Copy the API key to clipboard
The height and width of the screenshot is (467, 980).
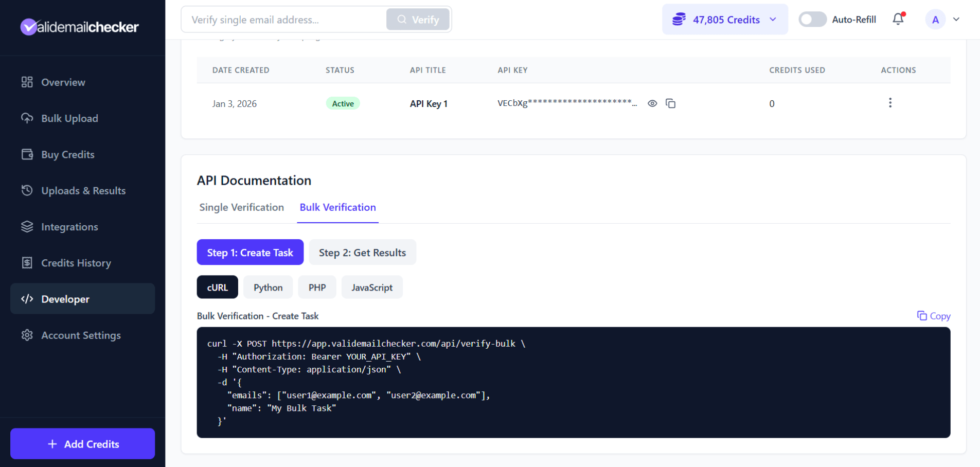[671, 103]
